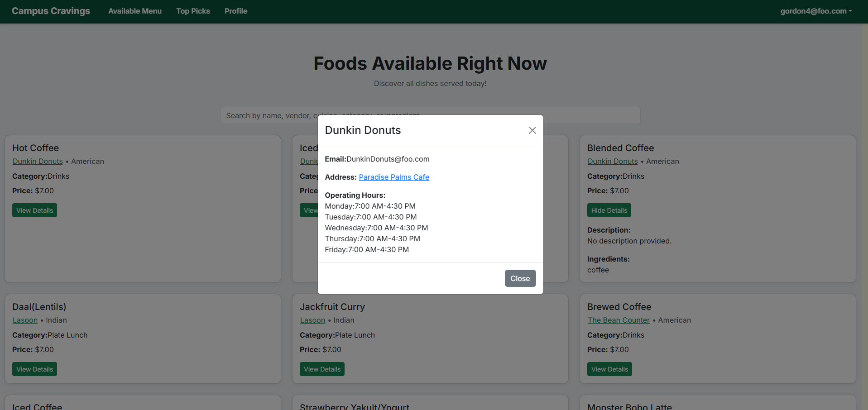Click the gray Close button in dialog
The image size is (868, 410).
tap(520, 278)
